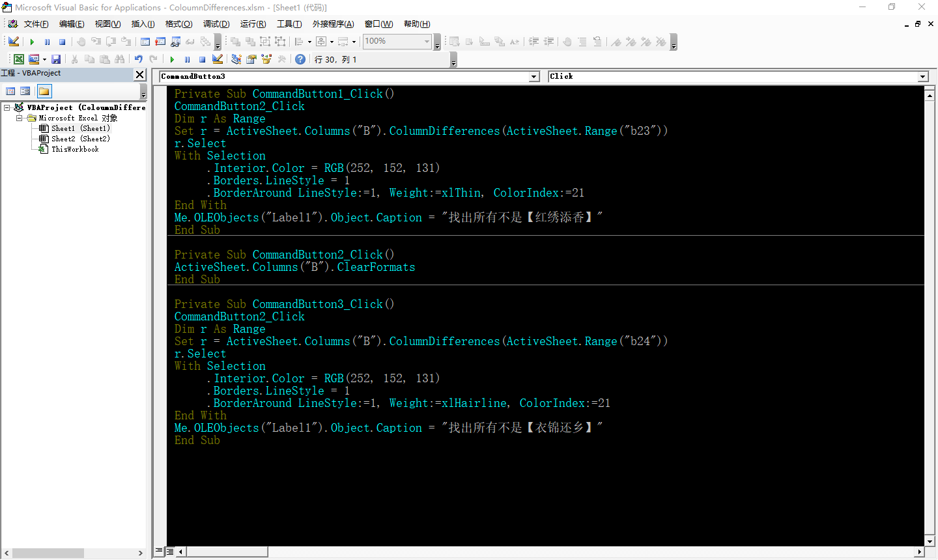Open the Locals Window from Debug toolbar
This screenshot has width=938, height=560.
(145, 42)
